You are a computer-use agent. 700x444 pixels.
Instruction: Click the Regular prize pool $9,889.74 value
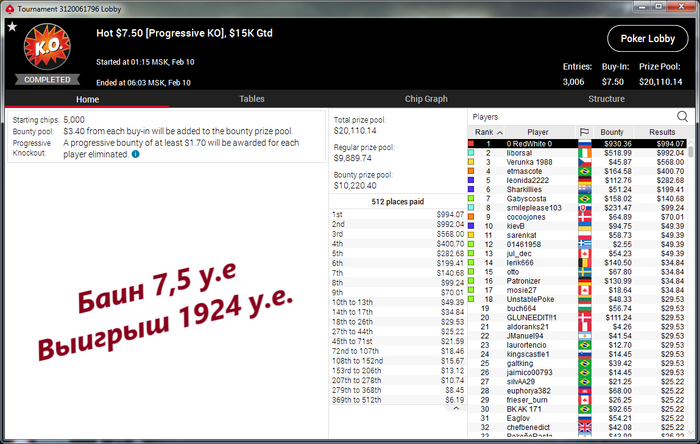tap(353, 158)
